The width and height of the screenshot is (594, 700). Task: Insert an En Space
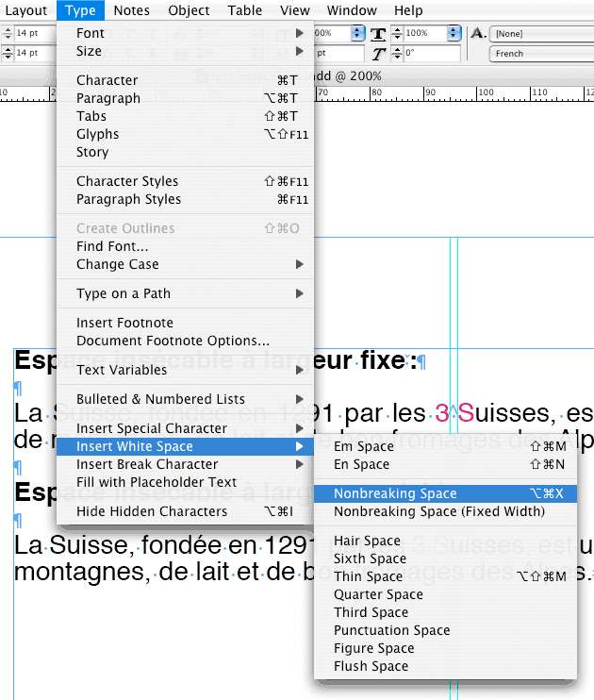445,464
